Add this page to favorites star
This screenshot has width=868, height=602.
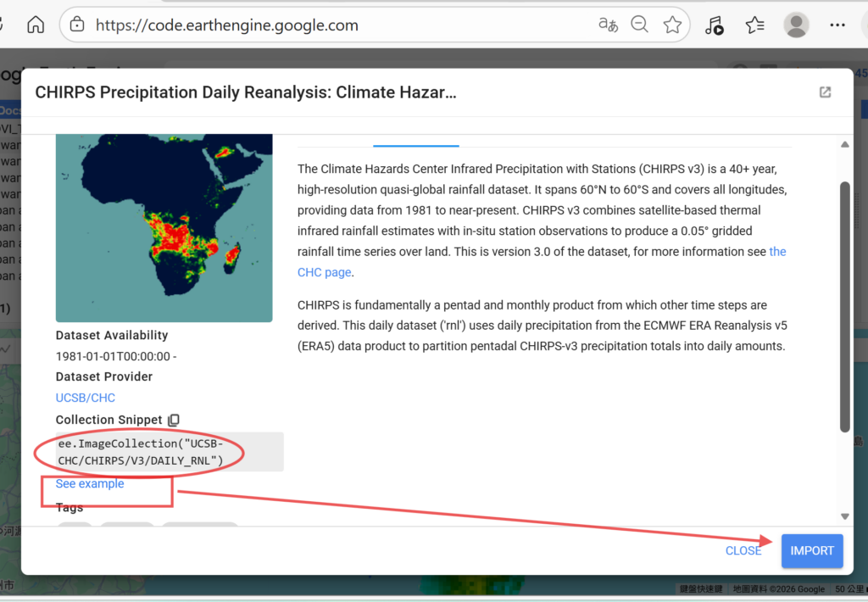pyautogui.click(x=672, y=25)
